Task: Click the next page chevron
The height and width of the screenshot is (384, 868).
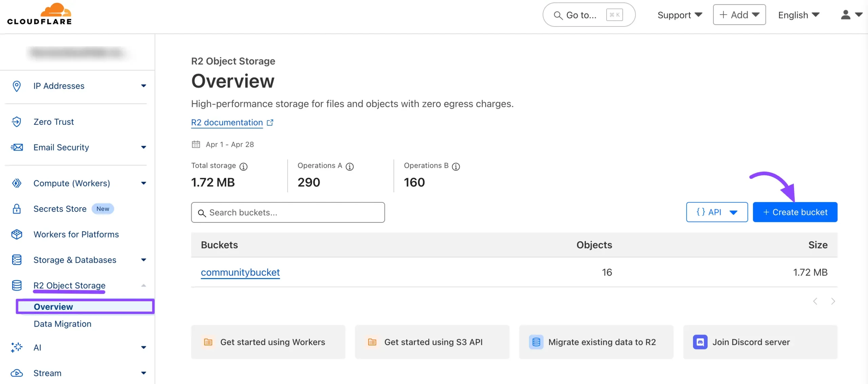Action: pyautogui.click(x=833, y=301)
